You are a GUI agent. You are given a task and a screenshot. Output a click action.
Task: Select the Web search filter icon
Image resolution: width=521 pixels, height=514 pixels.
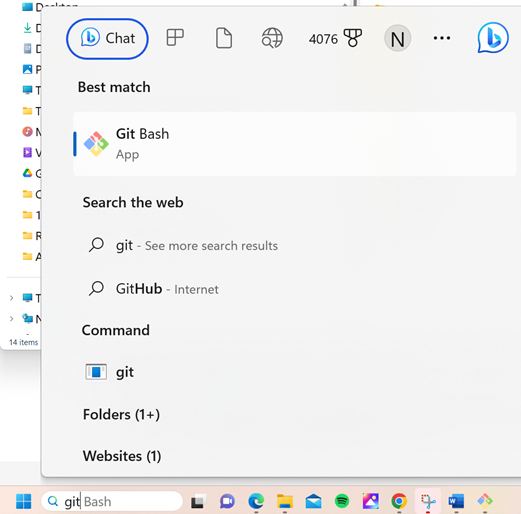pyautogui.click(x=272, y=38)
